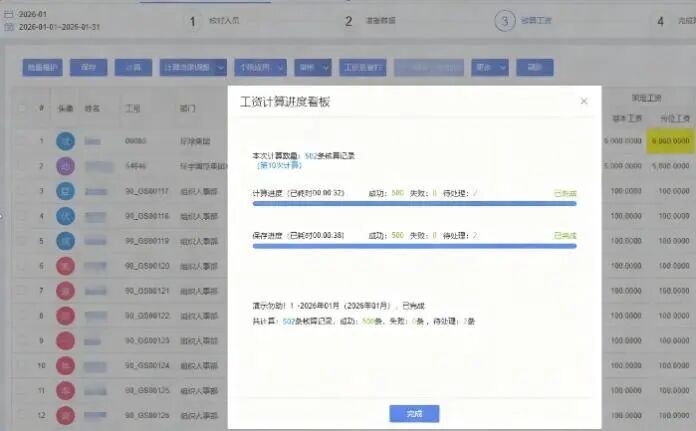Viewport: 696px width, 431px height.
Task: Click the 岗位工资 column header
Action: click(675, 118)
